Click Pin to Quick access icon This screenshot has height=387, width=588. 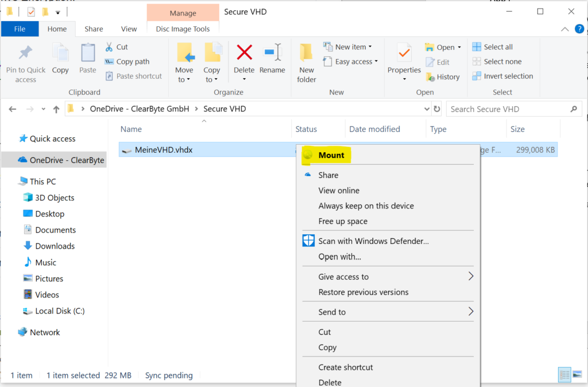tap(26, 63)
